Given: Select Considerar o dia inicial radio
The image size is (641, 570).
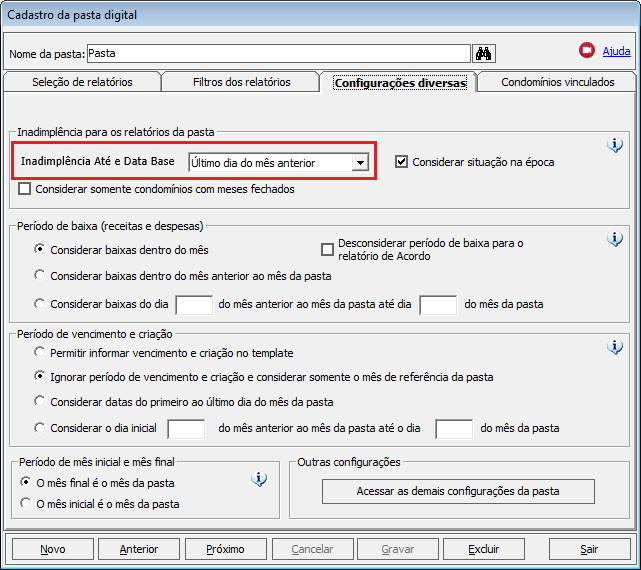Looking at the screenshot, I should pyautogui.click(x=39, y=428).
